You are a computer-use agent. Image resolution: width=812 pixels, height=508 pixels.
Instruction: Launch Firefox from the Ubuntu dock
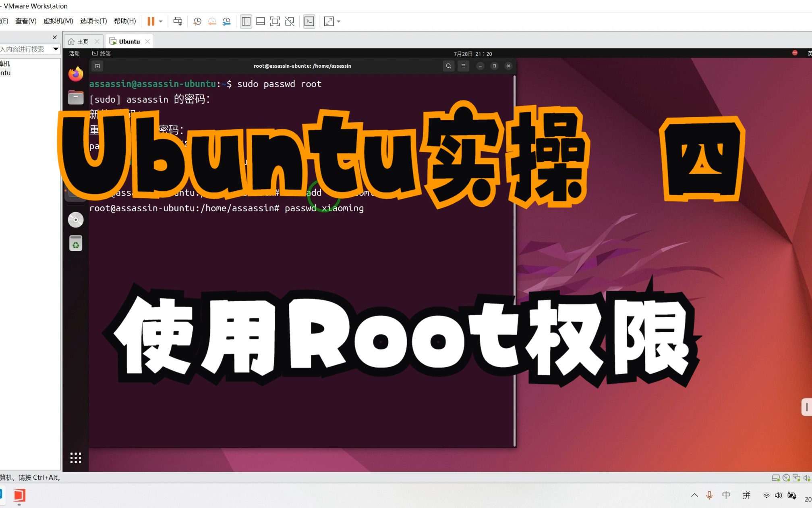click(76, 74)
